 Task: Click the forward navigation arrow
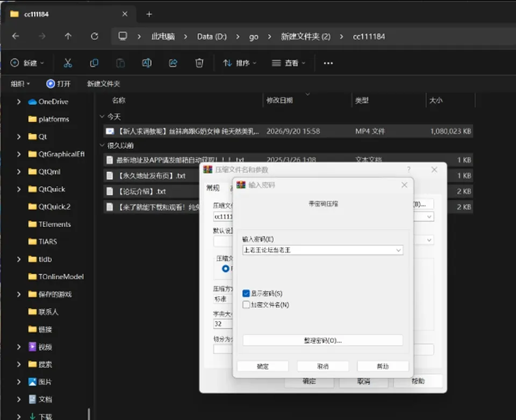(42, 36)
